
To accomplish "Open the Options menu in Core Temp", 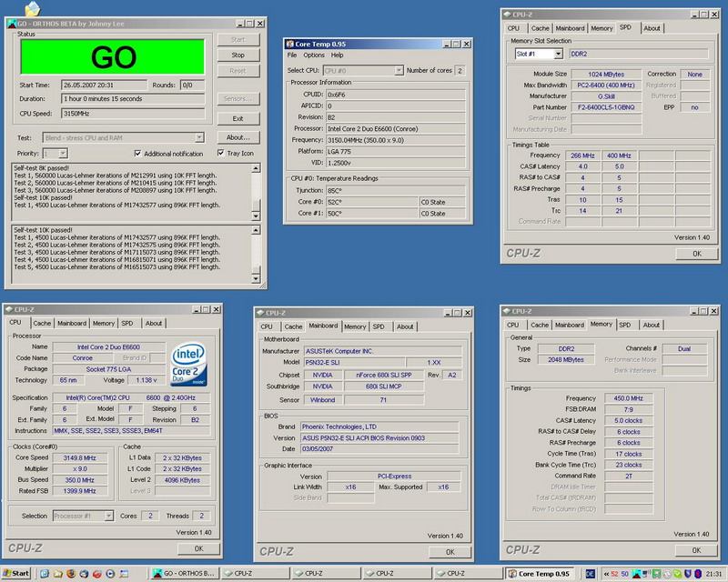I will (314, 55).
